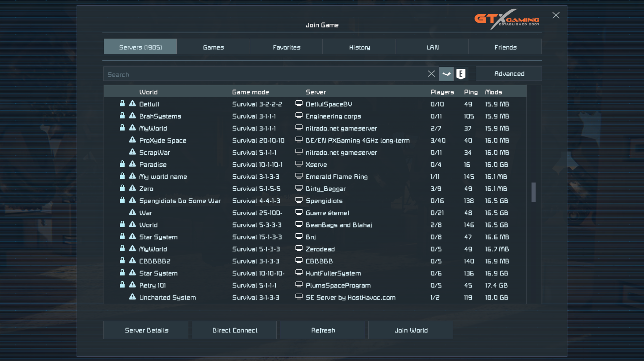Click the monitor icon beside CBDBBB server
Image resolution: width=644 pixels, height=361 pixels.
pos(299,260)
